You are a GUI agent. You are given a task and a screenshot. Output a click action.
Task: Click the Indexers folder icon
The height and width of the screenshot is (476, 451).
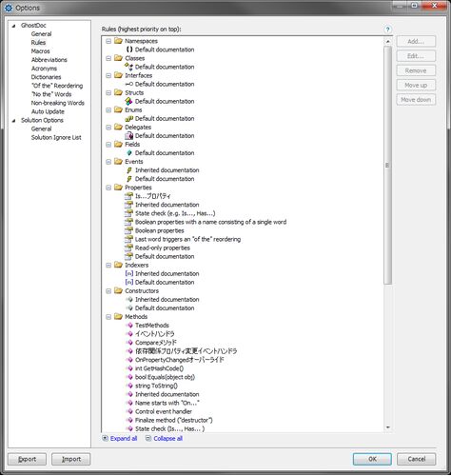[118, 265]
